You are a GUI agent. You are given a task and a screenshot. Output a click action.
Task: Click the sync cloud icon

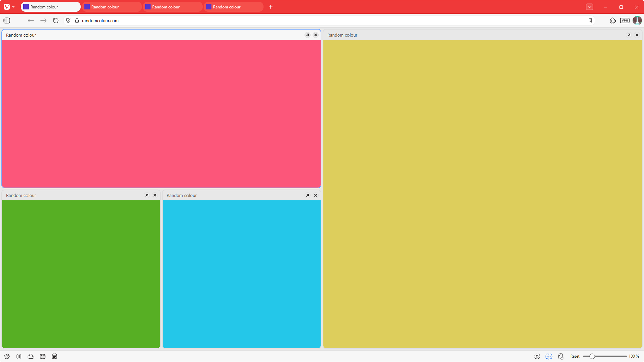(31, 356)
